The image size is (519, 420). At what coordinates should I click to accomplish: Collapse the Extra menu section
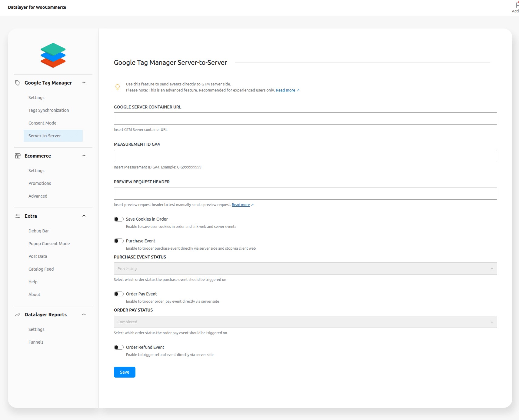click(84, 216)
